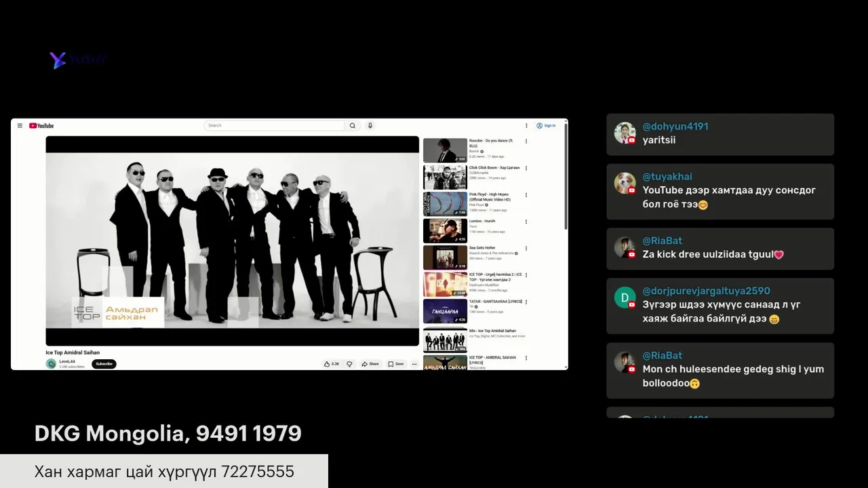Open the Mix - Ice Top playlist thumbnail
This screenshot has height=488, width=868.
click(x=445, y=340)
